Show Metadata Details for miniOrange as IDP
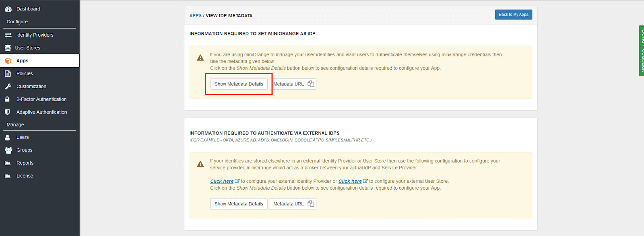The height and width of the screenshot is (236, 644). pyautogui.click(x=239, y=84)
